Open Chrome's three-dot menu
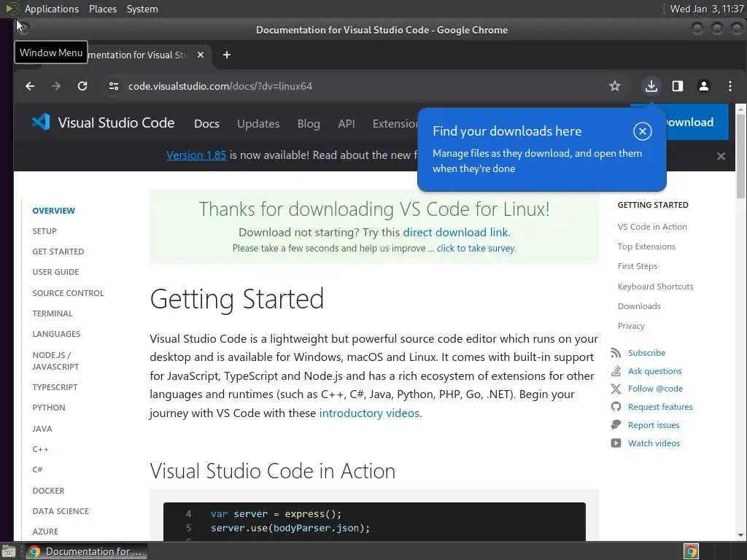 (x=729, y=86)
